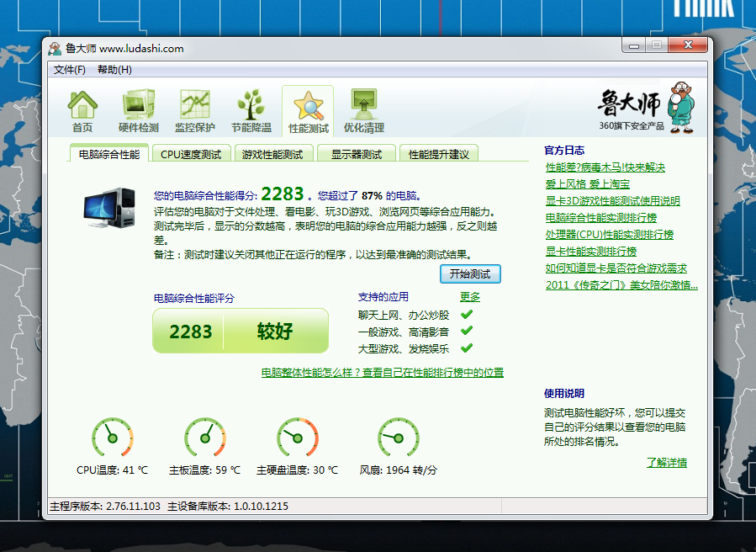Click checkmark beside 一般游戏、高清影音

pyautogui.click(x=466, y=331)
